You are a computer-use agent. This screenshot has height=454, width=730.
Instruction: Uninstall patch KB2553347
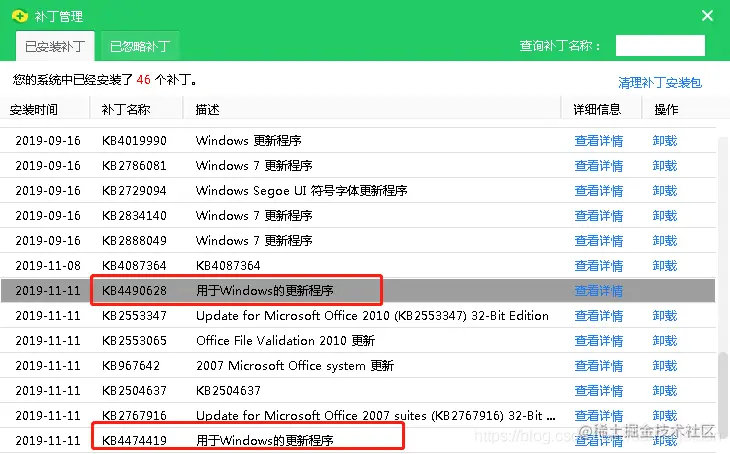[664, 316]
